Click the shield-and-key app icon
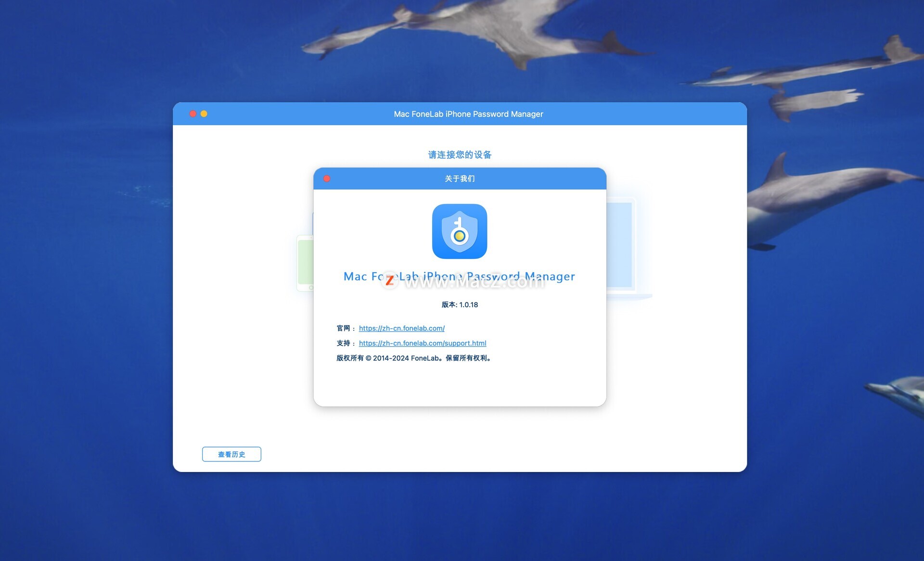 tap(459, 231)
